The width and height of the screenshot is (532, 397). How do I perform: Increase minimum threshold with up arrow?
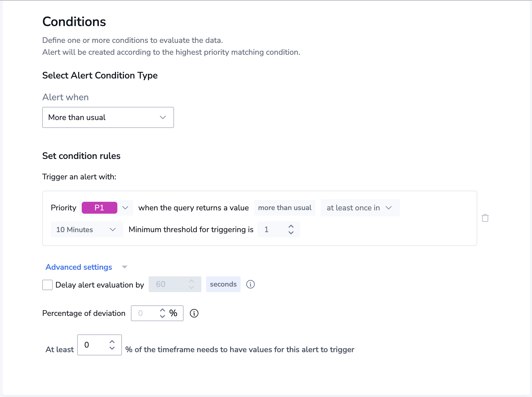pyautogui.click(x=291, y=227)
